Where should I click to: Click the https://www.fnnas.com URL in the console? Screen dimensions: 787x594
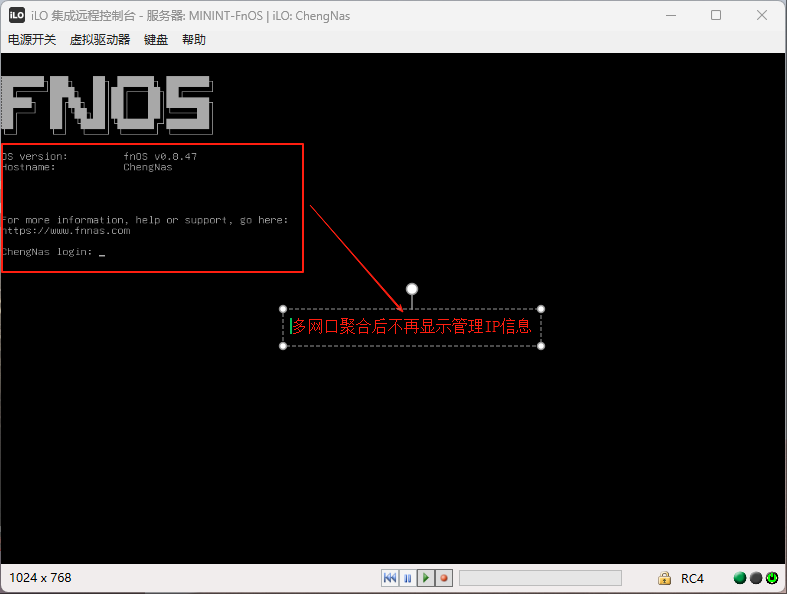click(66, 231)
